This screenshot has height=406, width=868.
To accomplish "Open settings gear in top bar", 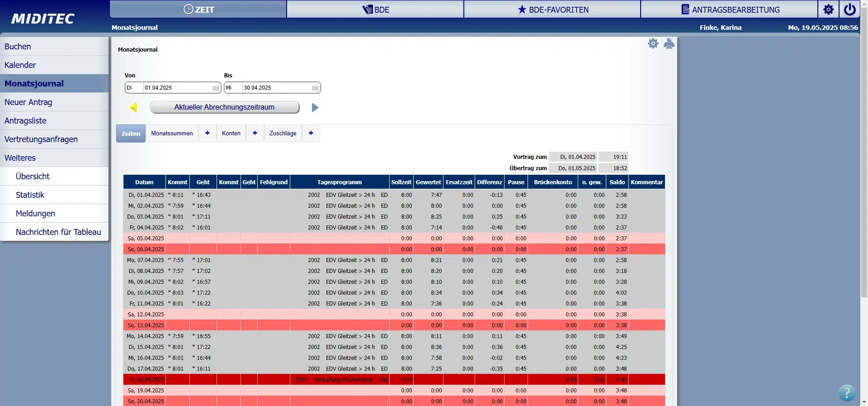I will coord(828,10).
